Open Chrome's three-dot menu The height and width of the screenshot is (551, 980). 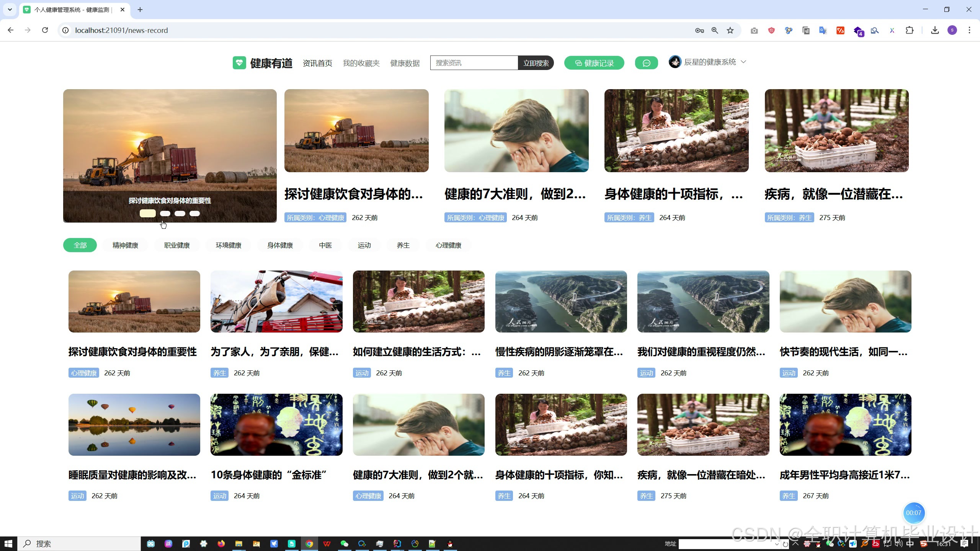click(x=969, y=30)
